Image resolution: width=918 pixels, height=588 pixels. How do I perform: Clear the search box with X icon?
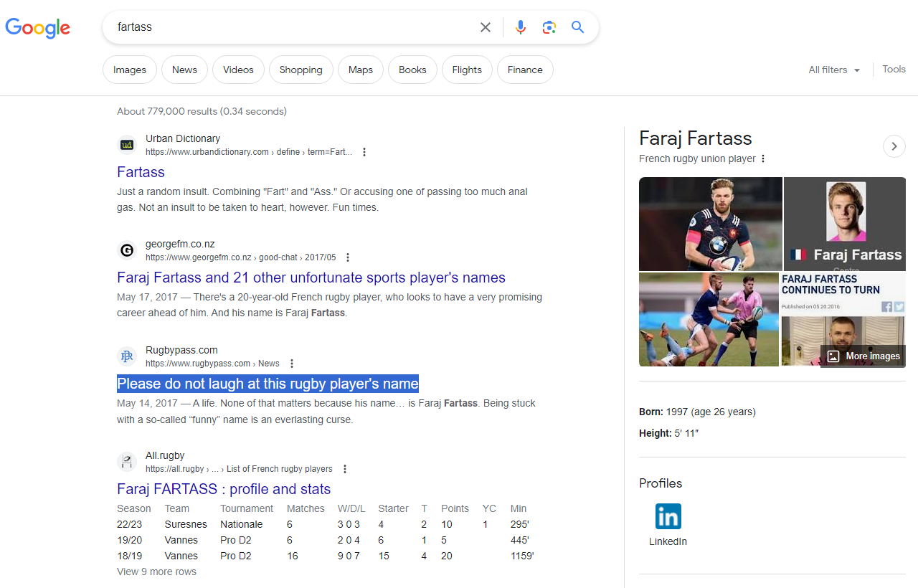coord(486,27)
